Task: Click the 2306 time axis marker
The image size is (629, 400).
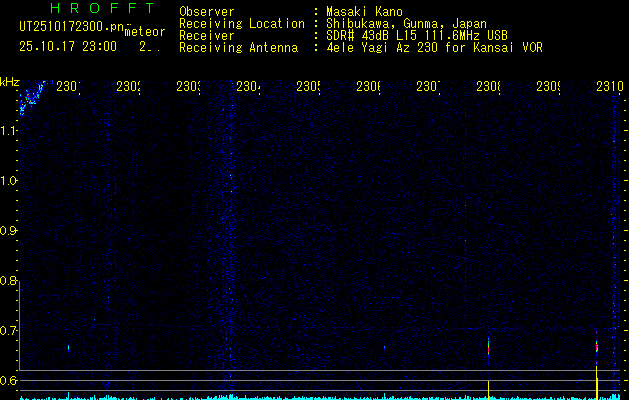Action: (x=368, y=87)
